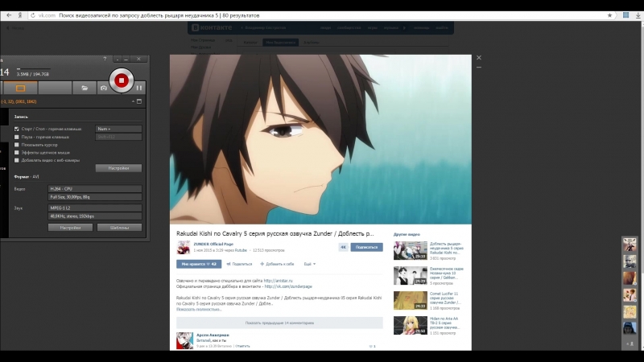Expand the Ещё dropdown under video
Screen dimensions: 644x362
(x=310, y=264)
